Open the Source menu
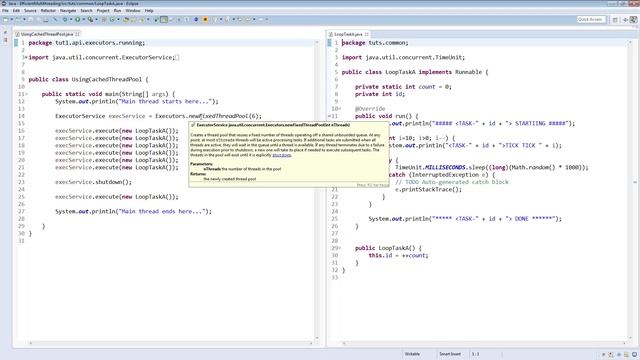This screenshot has width=640, height=360. pos(30,11)
